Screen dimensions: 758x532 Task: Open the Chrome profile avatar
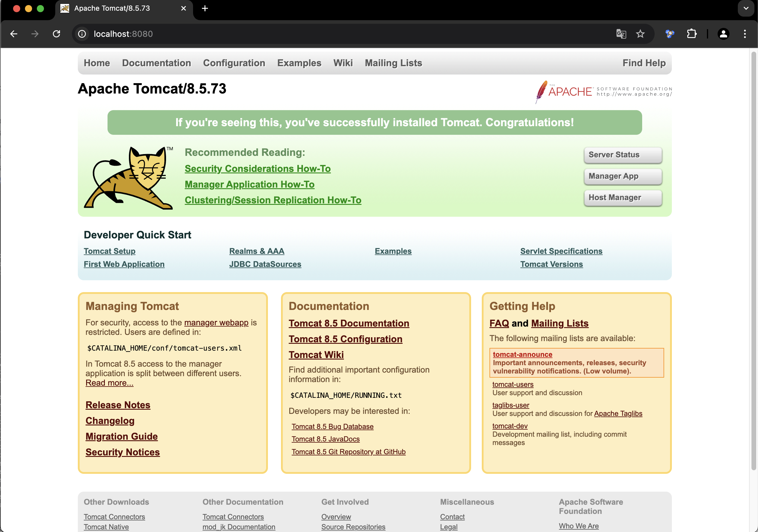[723, 34]
